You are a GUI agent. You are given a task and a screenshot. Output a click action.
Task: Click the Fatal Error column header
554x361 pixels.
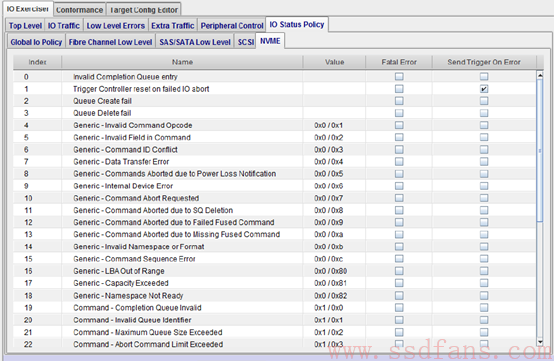399,62
